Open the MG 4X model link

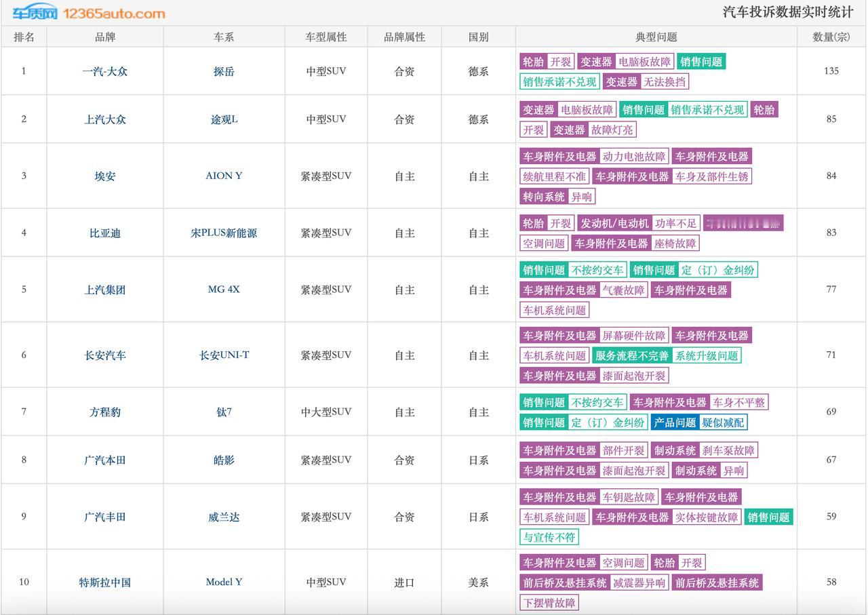[224, 290]
